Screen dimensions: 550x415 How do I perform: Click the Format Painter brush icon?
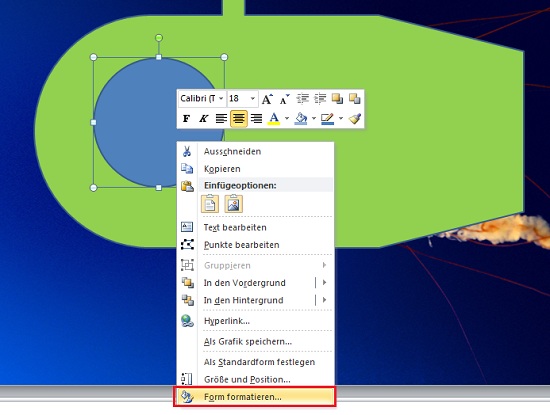(355, 119)
